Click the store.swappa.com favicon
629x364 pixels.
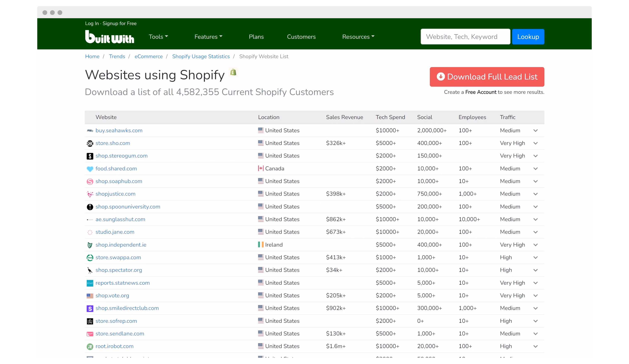point(90,257)
